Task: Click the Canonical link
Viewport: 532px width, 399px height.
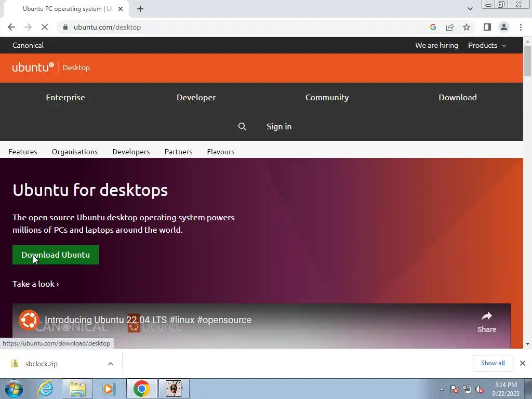Action: pos(28,45)
